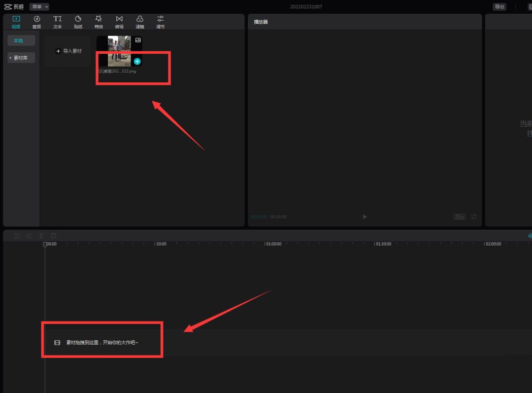Image resolution: width=532 pixels, height=393 pixels.
Task: Click the split clip icon in timeline toolbar
Action: tap(41, 236)
